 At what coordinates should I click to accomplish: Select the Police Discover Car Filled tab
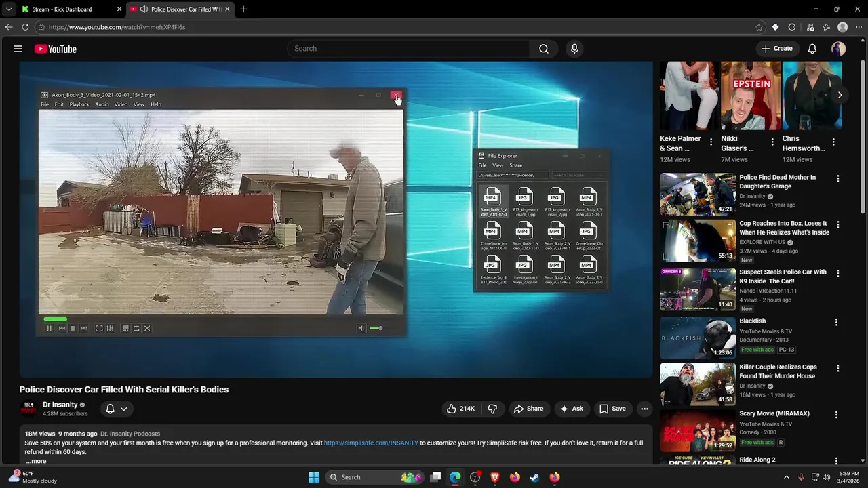180,9
